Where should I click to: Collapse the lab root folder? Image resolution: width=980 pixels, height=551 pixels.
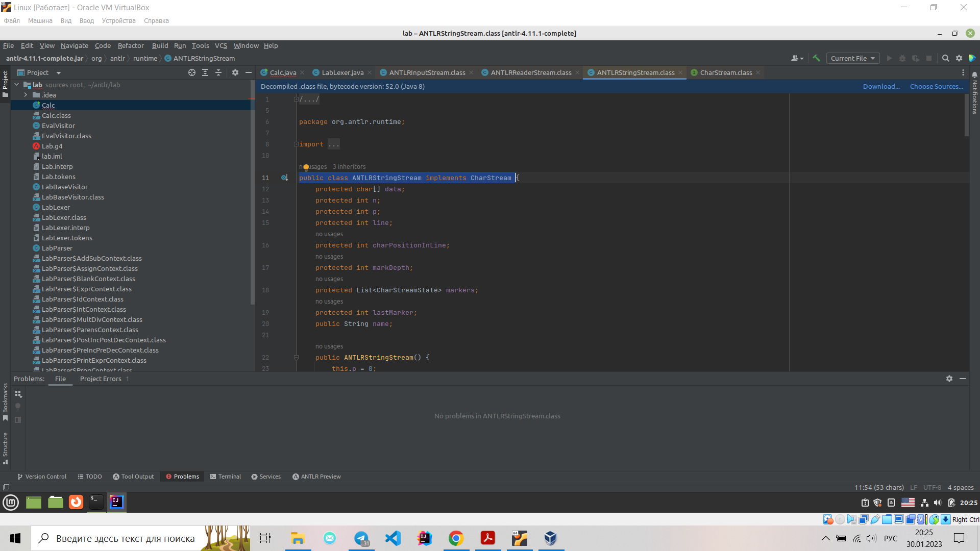(x=17, y=85)
